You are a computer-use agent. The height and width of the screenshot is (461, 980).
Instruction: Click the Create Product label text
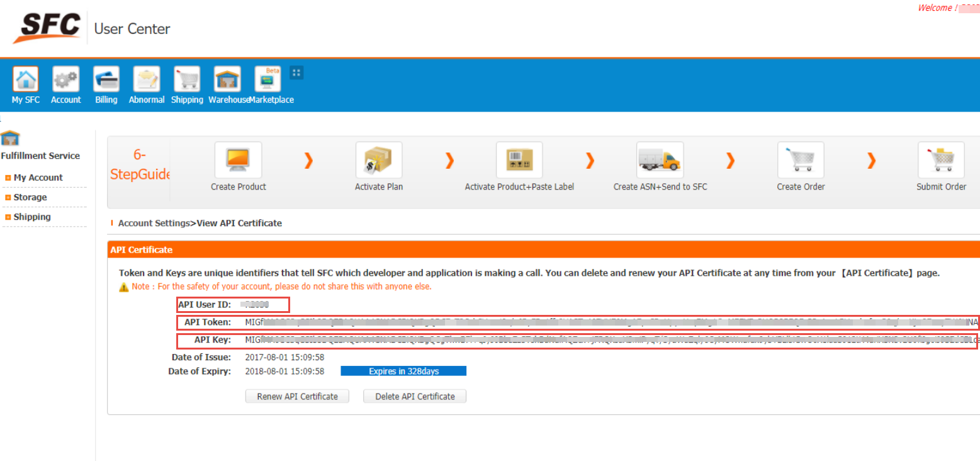[239, 186]
